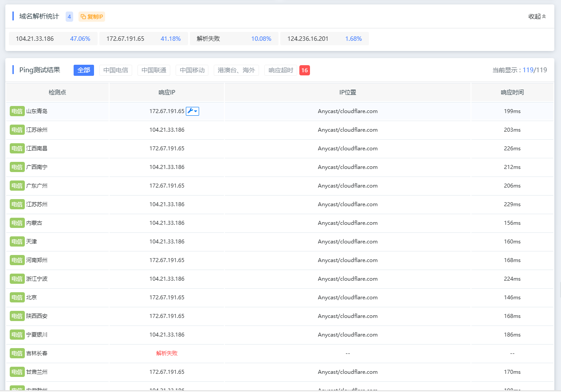Select the 172.67.191.65 41.18% statistics entry
The height and width of the screenshot is (392, 561).
[x=144, y=39]
